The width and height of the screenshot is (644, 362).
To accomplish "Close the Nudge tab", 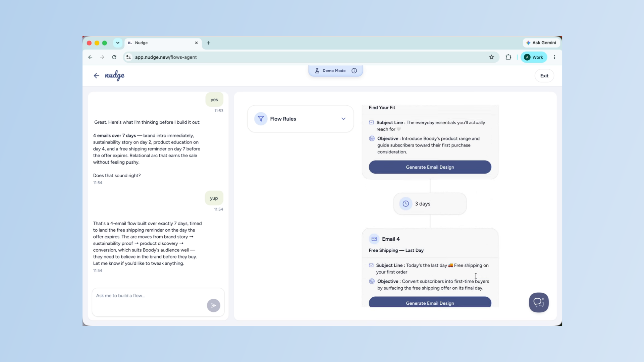I will (x=196, y=43).
